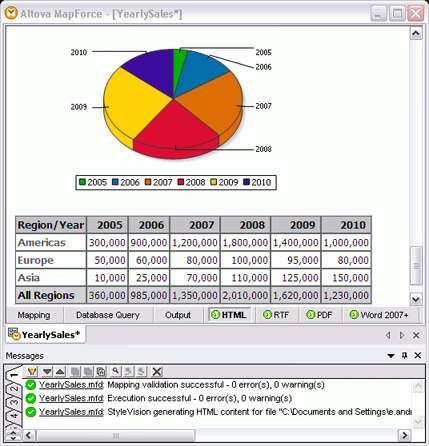The height and width of the screenshot is (446, 429).
Task: Click the 360,000 total cell
Action: 107,295
